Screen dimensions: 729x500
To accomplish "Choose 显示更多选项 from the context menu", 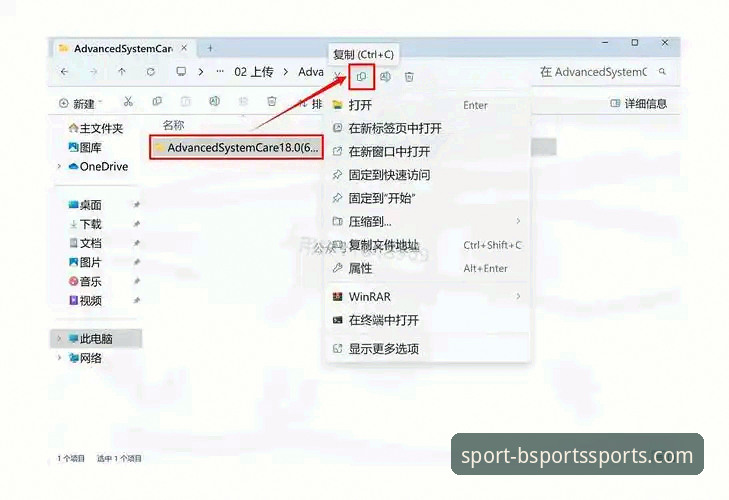I will click(x=428, y=348).
